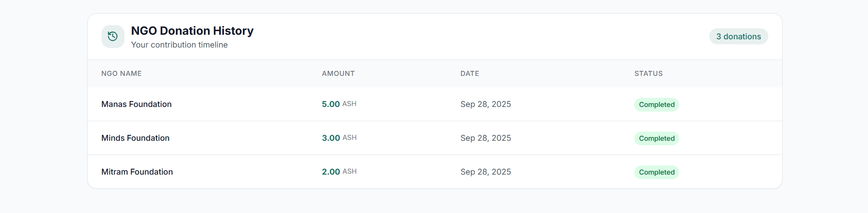Open the Manas Foundation donation row
868x213 pixels.
[x=136, y=104]
